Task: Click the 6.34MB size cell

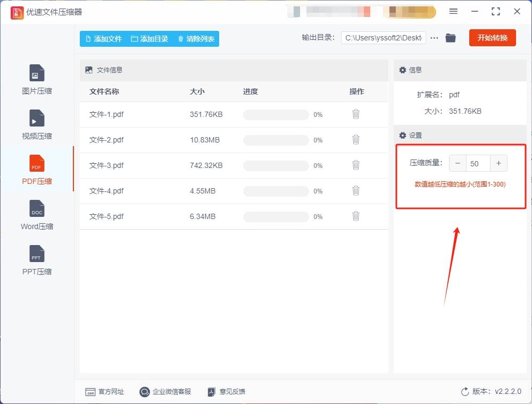Action: coord(203,216)
